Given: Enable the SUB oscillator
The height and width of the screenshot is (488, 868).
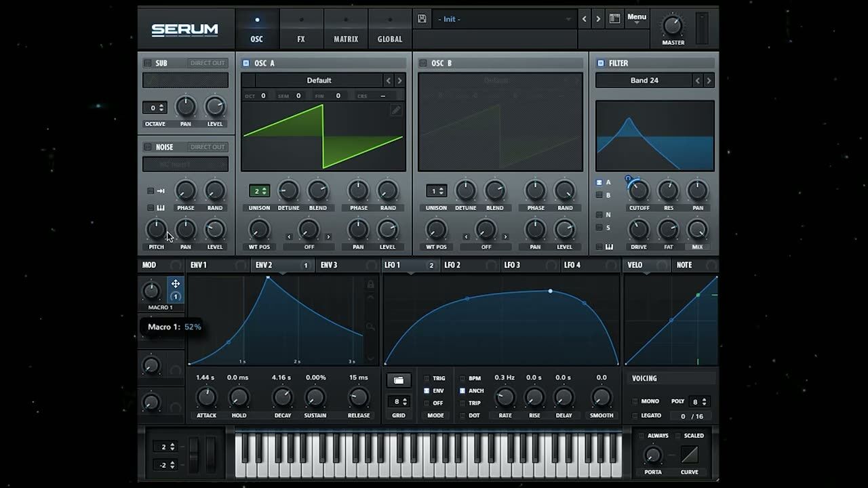Looking at the screenshot, I should tap(147, 63).
